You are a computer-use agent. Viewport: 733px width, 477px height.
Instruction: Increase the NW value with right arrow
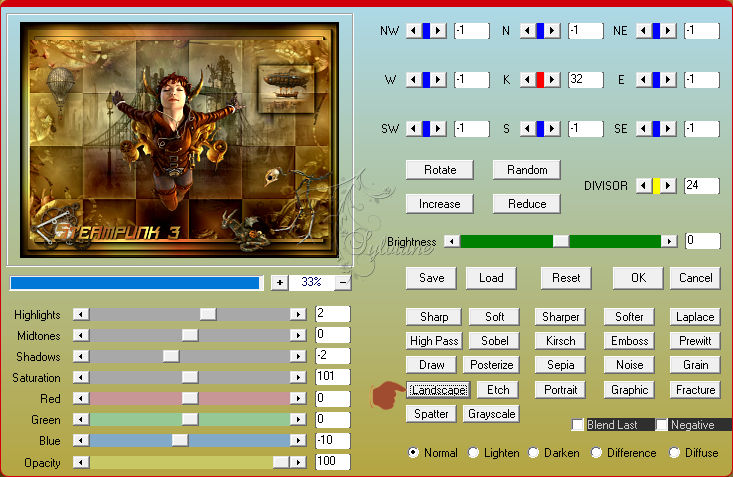pos(438,31)
